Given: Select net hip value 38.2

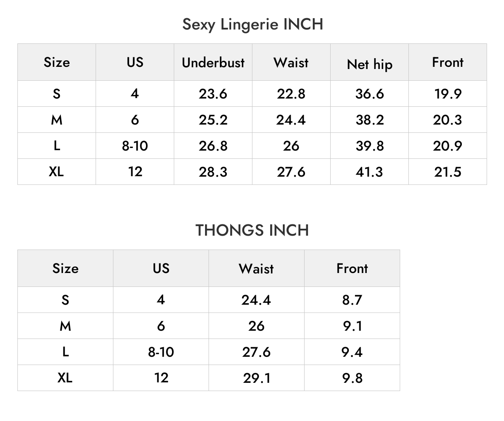Looking at the screenshot, I should coord(370,120).
